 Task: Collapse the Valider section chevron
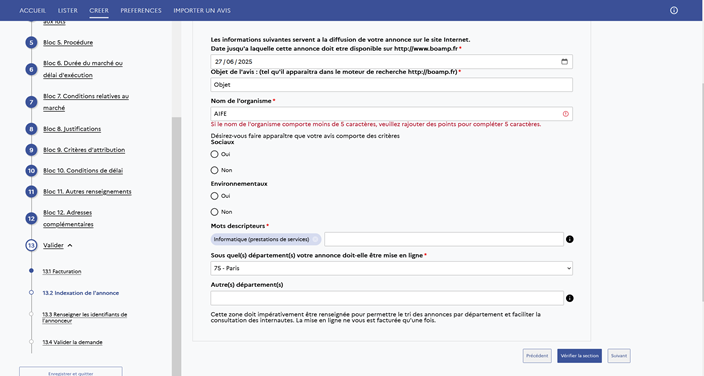coord(70,245)
